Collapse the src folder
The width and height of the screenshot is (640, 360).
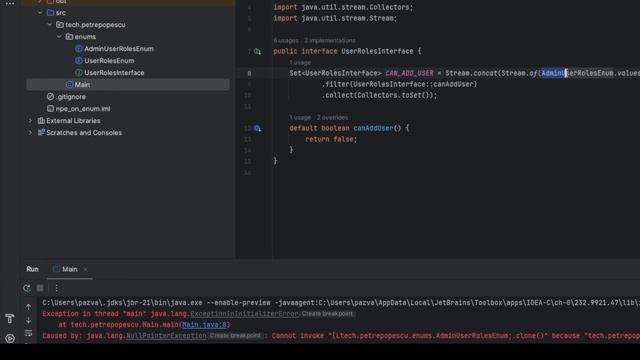tap(40, 13)
